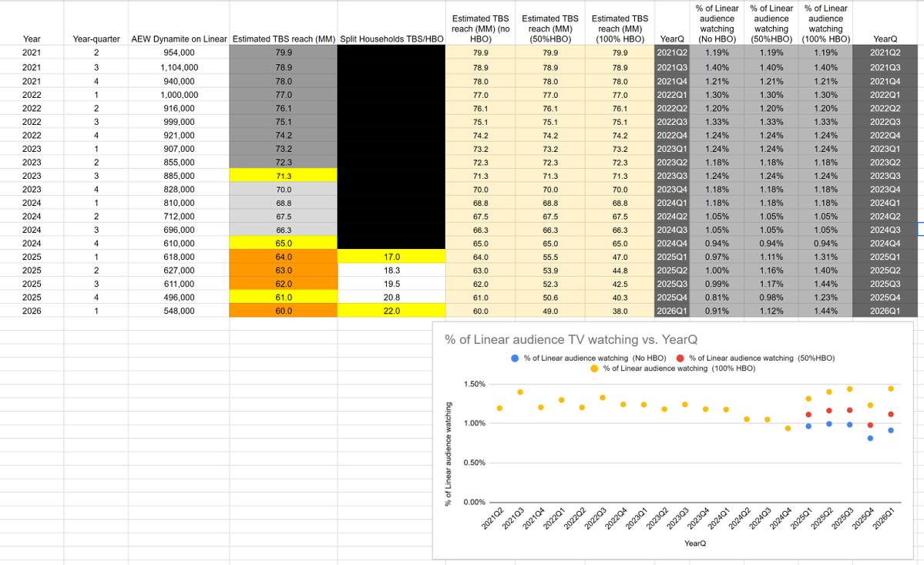Select the 548,000 viewership cell
The height and width of the screenshot is (565, 924).
tap(179, 311)
